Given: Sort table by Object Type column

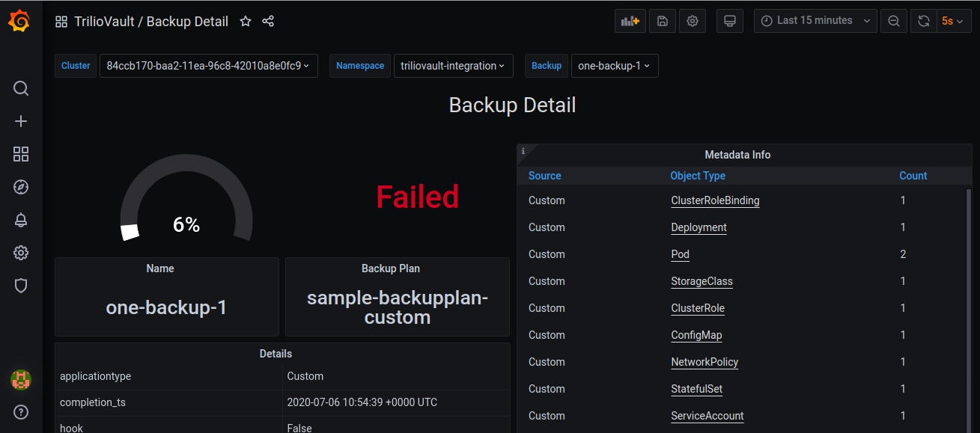Looking at the screenshot, I should coord(698,176).
